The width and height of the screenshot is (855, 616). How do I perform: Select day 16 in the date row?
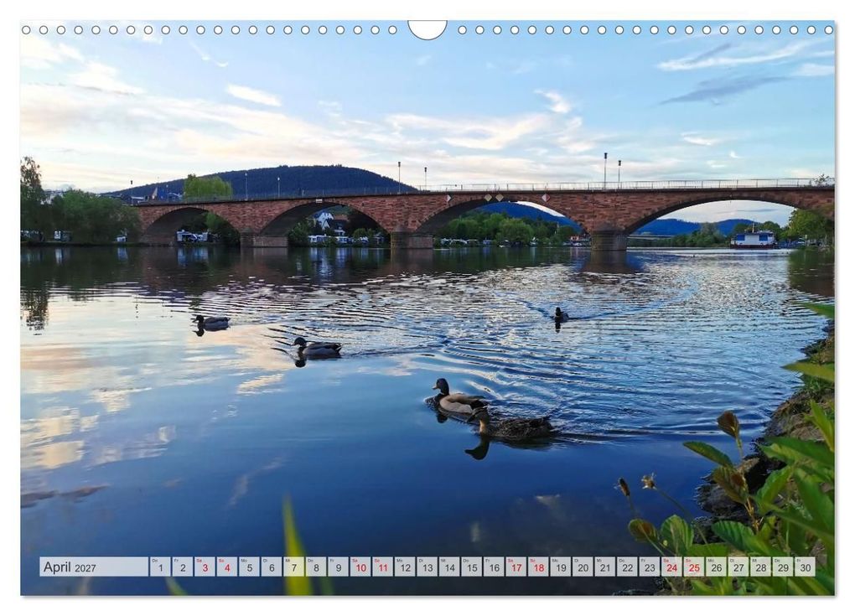tap(494, 567)
